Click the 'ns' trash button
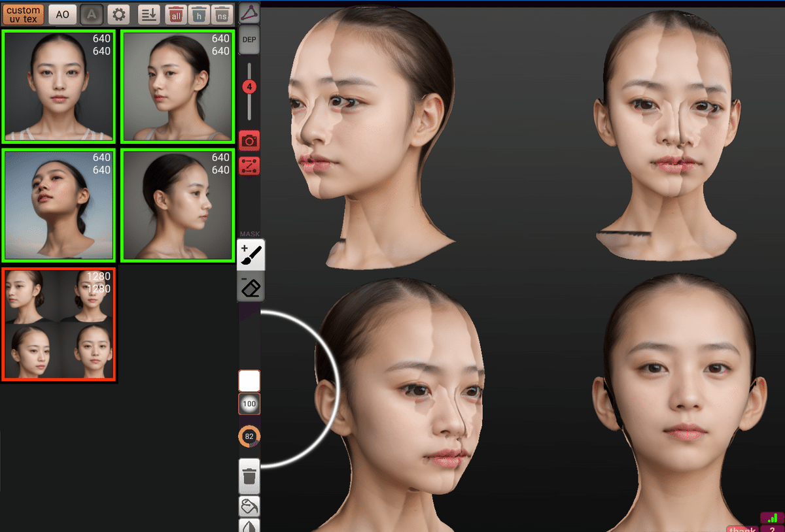785x532 pixels. (221, 14)
